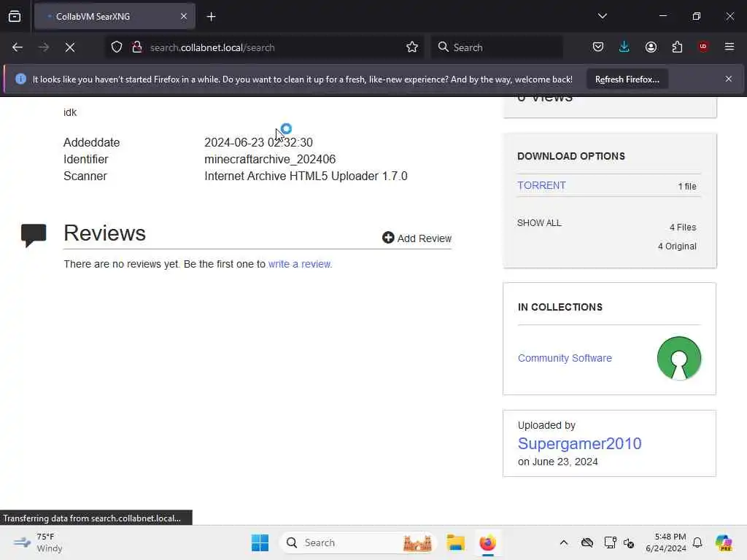Image resolution: width=747 pixels, height=560 pixels.
Task: Open the Community Software collection link
Action: 565,358
